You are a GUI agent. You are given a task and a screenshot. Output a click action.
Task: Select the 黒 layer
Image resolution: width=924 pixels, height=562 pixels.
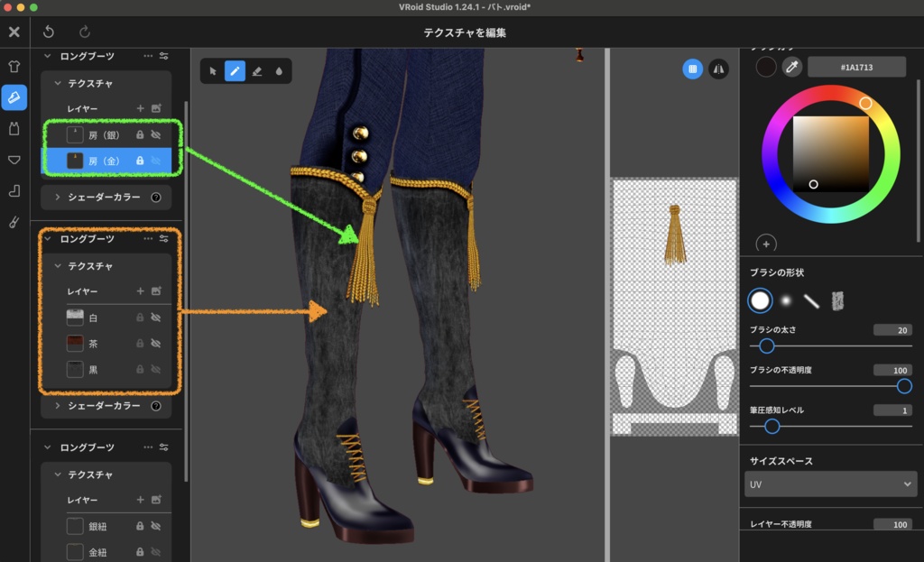click(x=106, y=369)
